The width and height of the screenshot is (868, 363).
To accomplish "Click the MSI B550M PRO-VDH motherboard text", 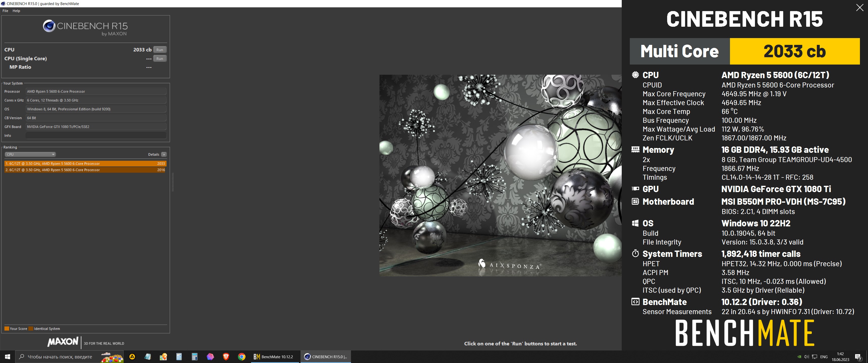I will pos(783,201).
